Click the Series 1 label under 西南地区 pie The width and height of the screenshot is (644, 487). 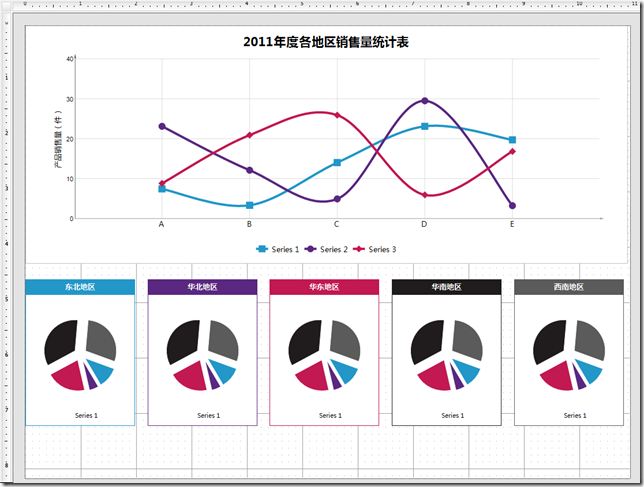(x=575, y=416)
